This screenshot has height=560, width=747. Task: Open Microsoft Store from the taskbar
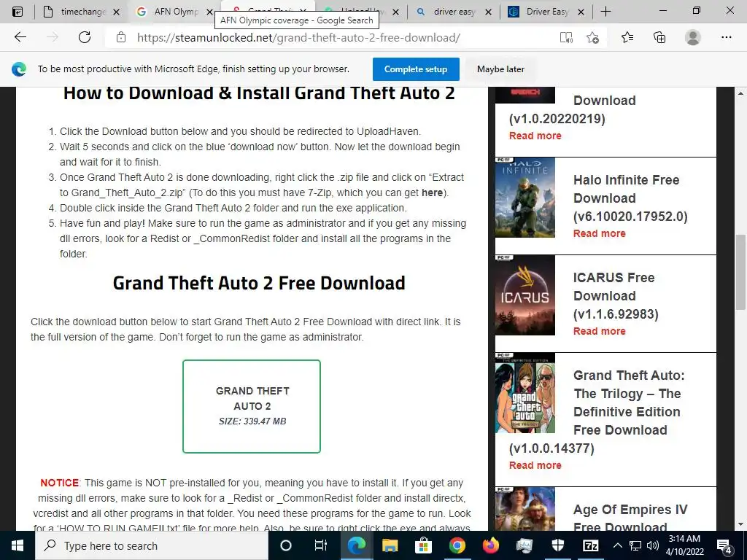point(423,545)
